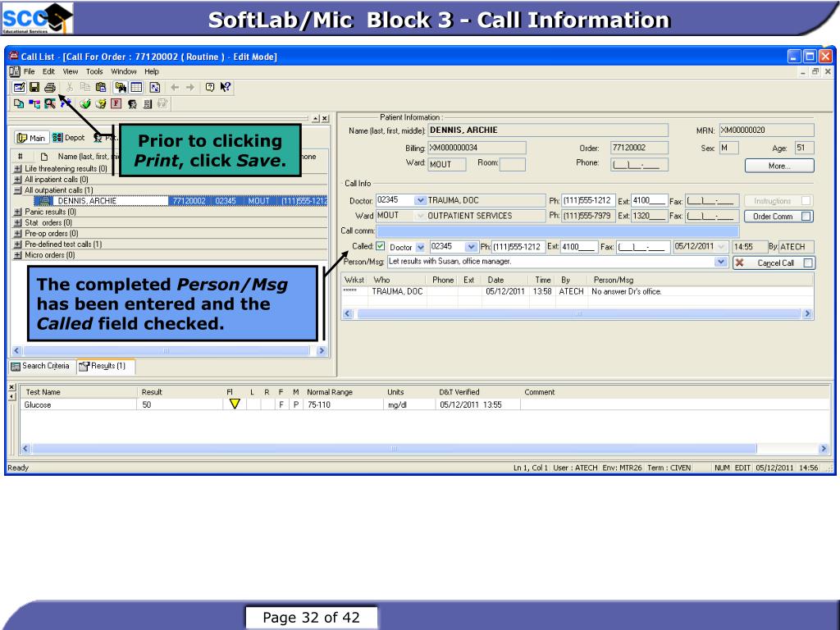Screen dimensions: 840x630
Task: Click the person face toolbar icon
Action: coord(132,103)
